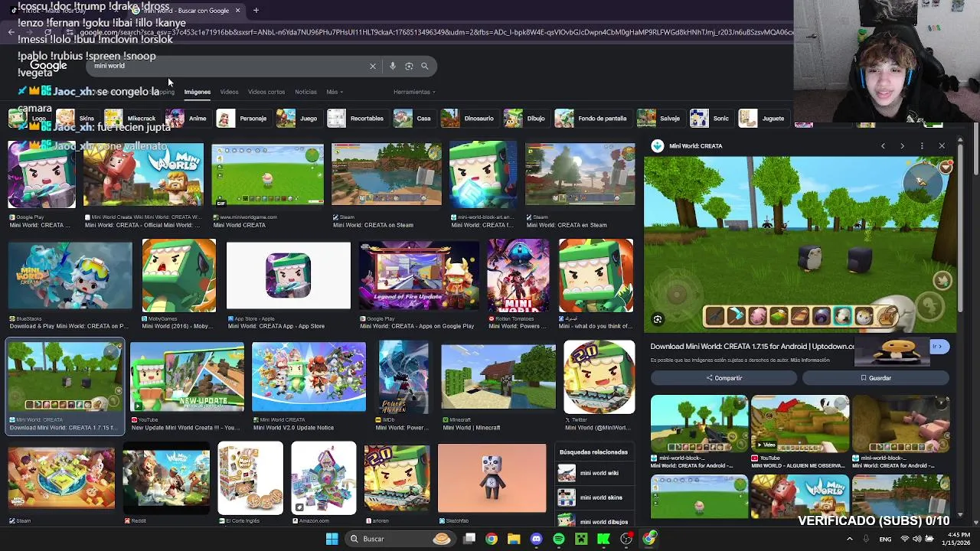Filter images by the 'Dinosaurio' chip
The width and height of the screenshot is (980, 551).
pyautogui.click(x=469, y=119)
